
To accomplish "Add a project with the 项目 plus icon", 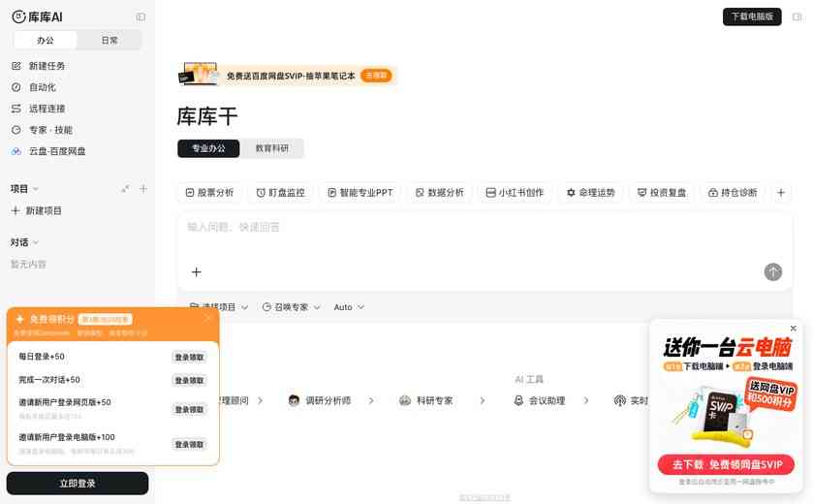I will point(143,188).
